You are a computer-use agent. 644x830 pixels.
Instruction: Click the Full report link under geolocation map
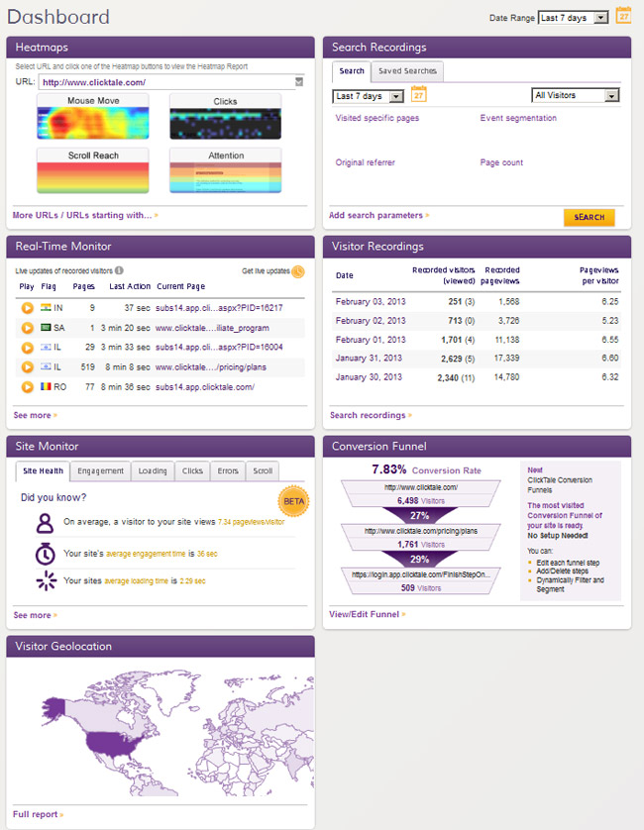[37, 814]
